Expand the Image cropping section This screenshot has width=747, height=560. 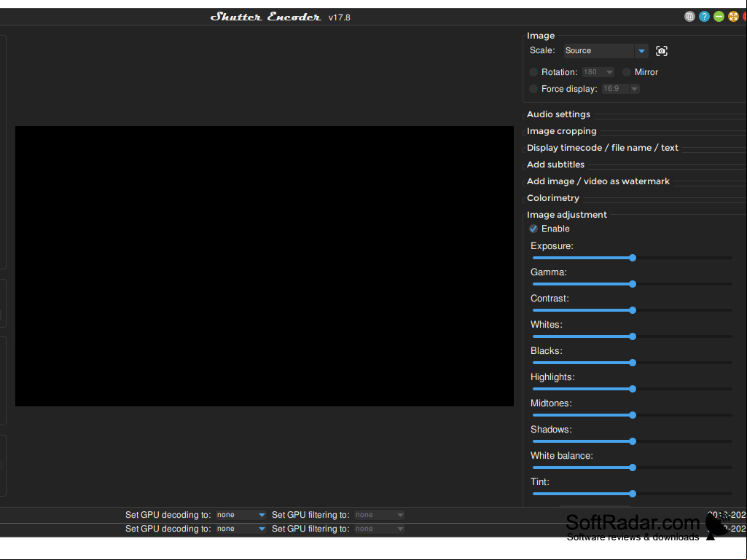click(x=561, y=131)
